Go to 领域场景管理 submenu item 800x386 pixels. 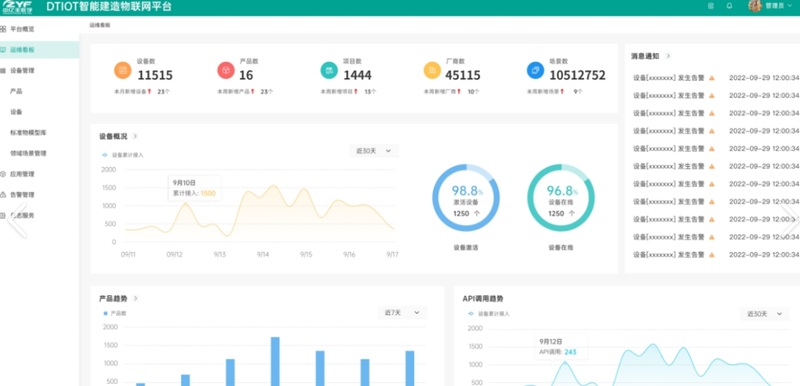pos(29,153)
